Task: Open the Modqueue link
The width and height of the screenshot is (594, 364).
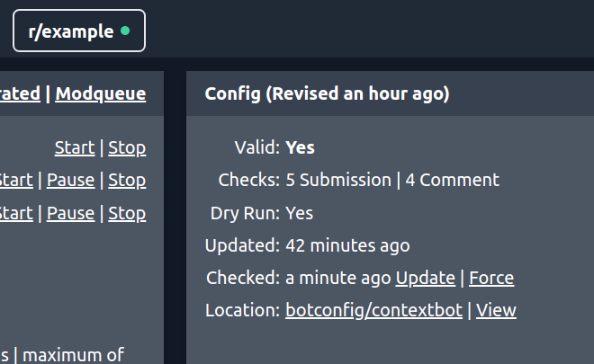Action: tap(101, 93)
